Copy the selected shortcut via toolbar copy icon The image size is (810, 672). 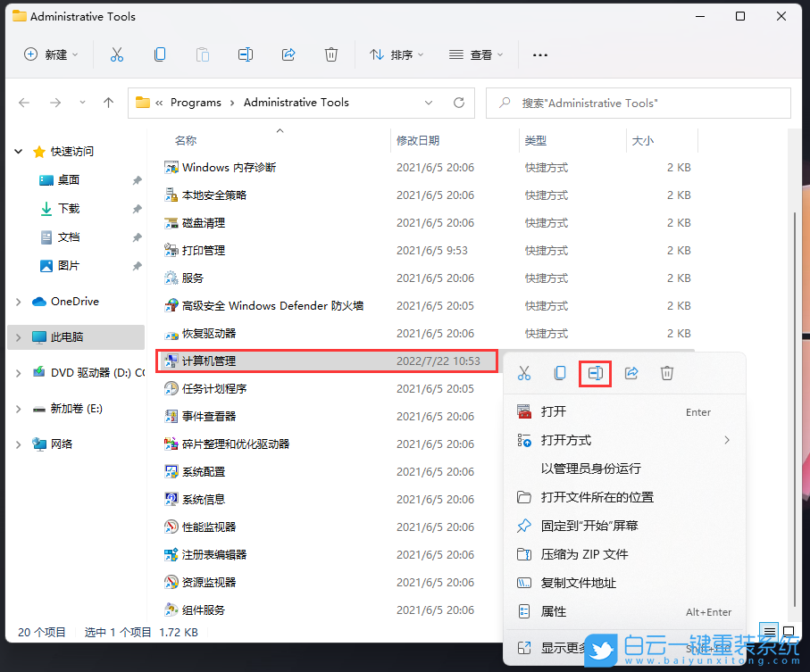click(x=160, y=54)
